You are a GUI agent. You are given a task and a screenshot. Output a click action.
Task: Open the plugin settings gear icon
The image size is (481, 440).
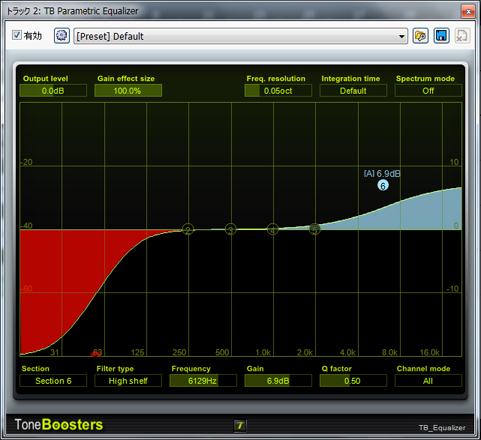[x=62, y=35]
